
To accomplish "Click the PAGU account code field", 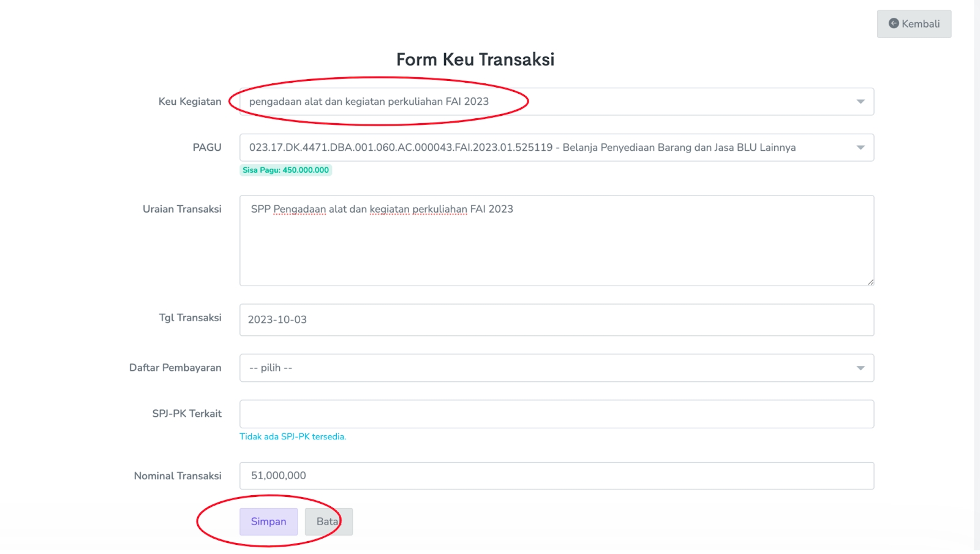I will [x=401, y=148].
